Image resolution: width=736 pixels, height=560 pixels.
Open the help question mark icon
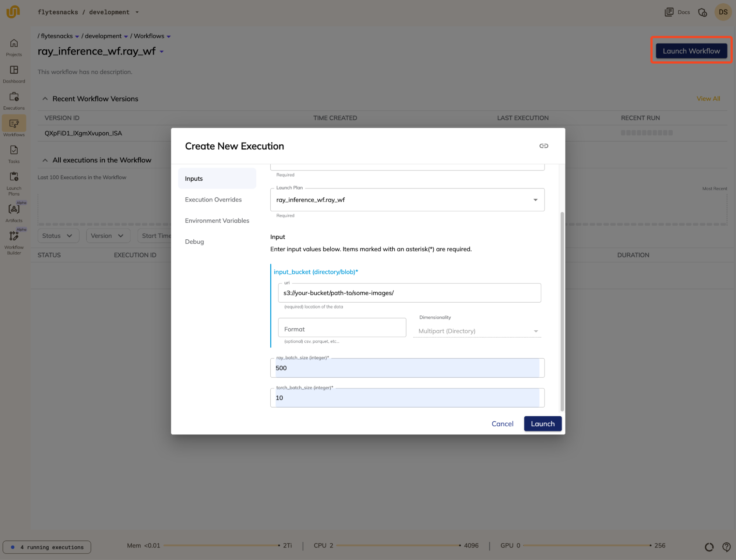pyautogui.click(x=726, y=547)
